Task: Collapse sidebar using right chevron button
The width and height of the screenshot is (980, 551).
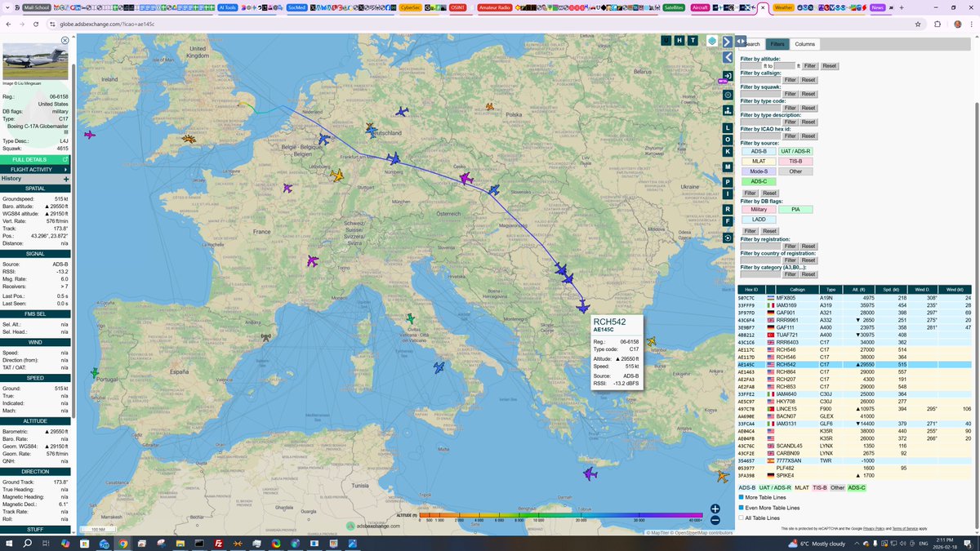Action: pyautogui.click(x=727, y=41)
